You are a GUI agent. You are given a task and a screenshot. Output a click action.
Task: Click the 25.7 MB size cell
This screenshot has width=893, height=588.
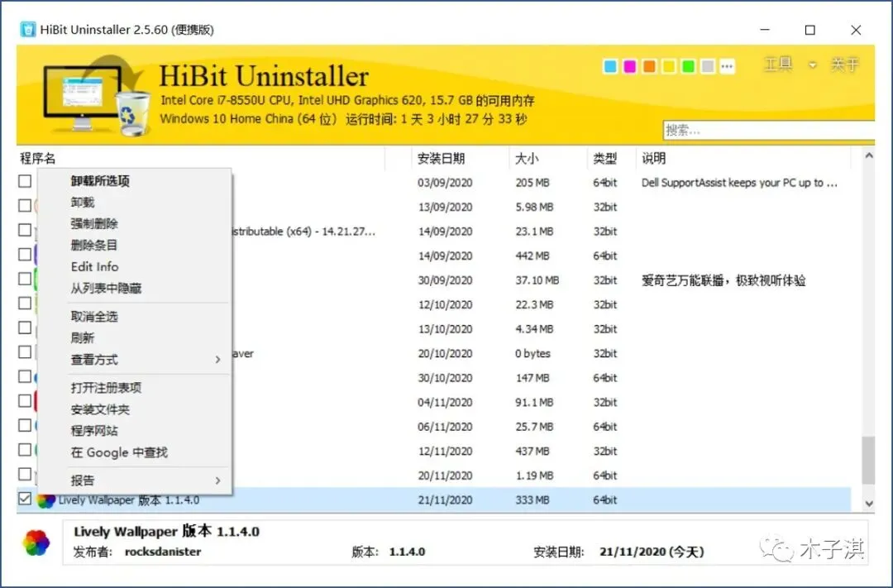tap(533, 427)
